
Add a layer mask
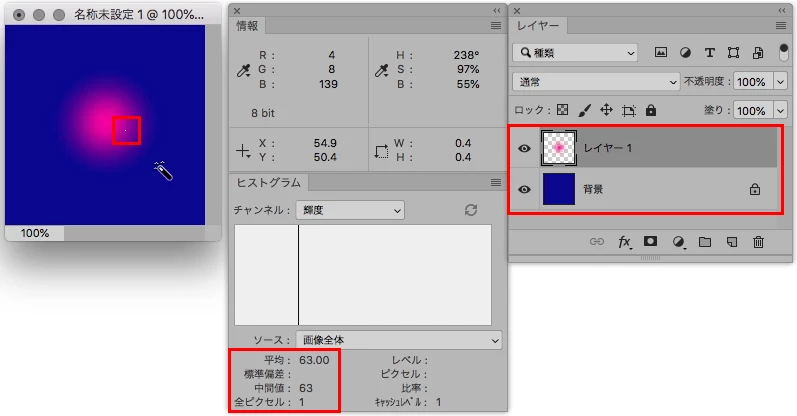[x=650, y=242]
